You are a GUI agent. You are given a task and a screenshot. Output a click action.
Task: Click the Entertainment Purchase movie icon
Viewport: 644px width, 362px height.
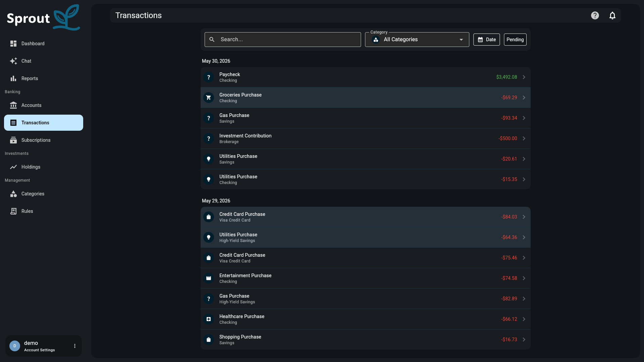pyautogui.click(x=209, y=278)
